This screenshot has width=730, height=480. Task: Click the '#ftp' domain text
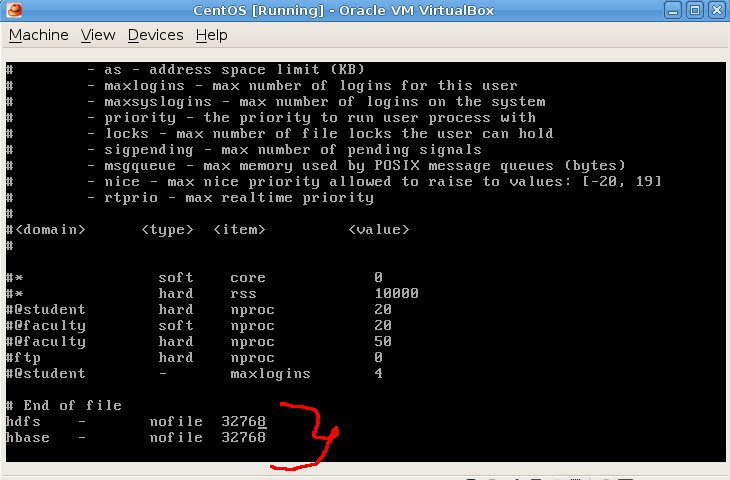point(23,358)
